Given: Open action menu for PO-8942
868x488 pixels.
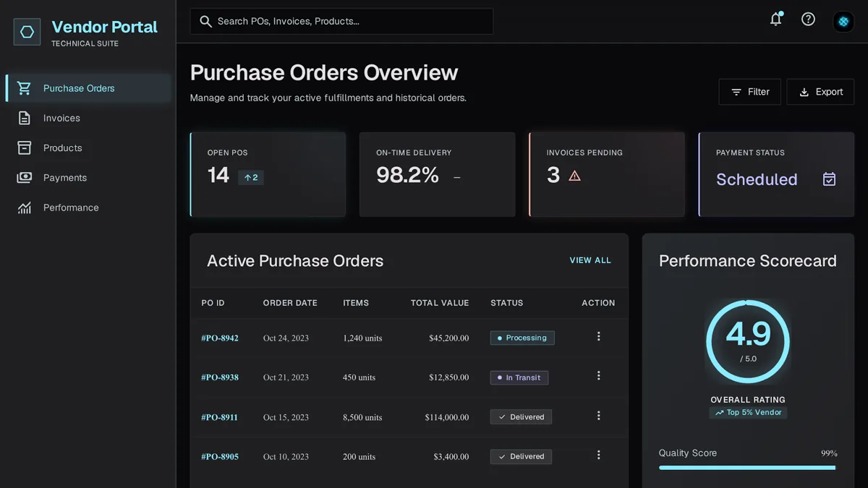Looking at the screenshot, I should click(x=598, y=336).
